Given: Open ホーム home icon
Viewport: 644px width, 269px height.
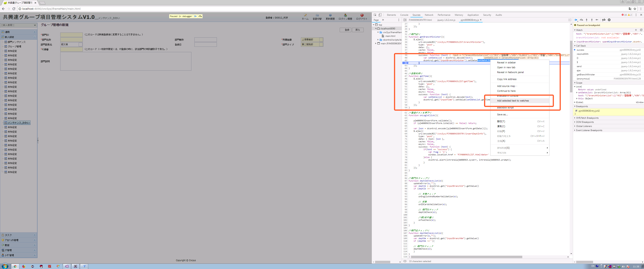Looking at the screenshot, I should point(305,17).
